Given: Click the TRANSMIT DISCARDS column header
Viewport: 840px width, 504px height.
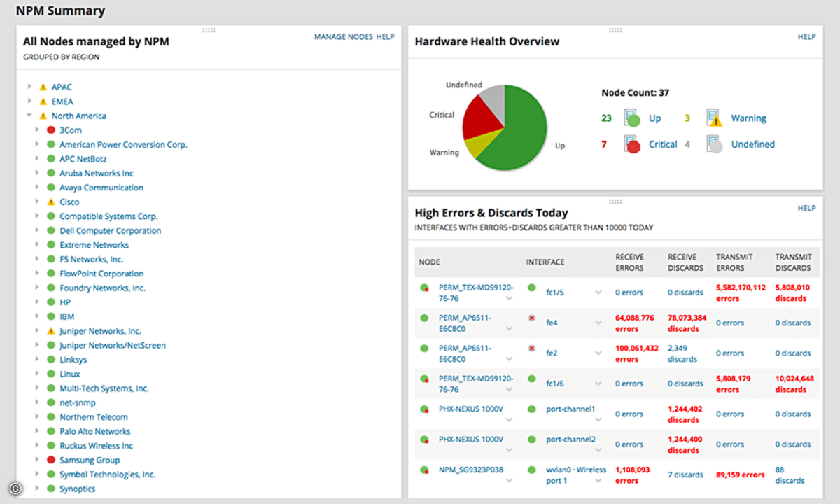Looking at the screenshot, I should pos(793,262).
